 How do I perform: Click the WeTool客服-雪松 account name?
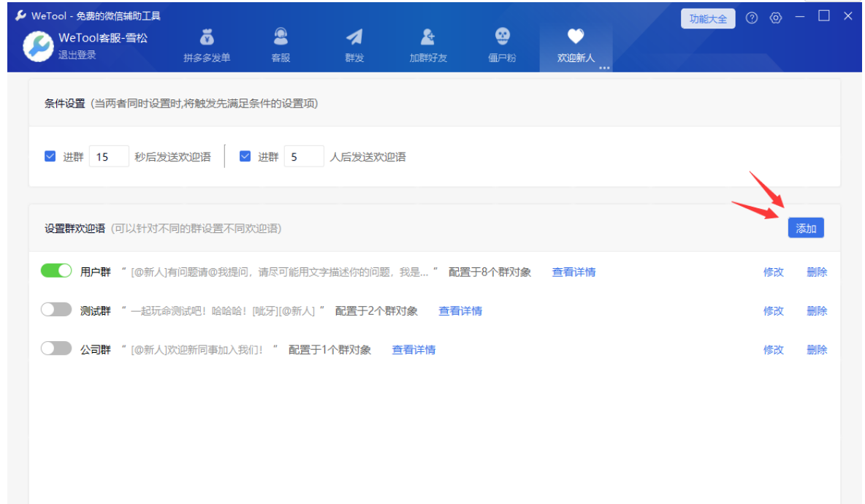[103, 38]
